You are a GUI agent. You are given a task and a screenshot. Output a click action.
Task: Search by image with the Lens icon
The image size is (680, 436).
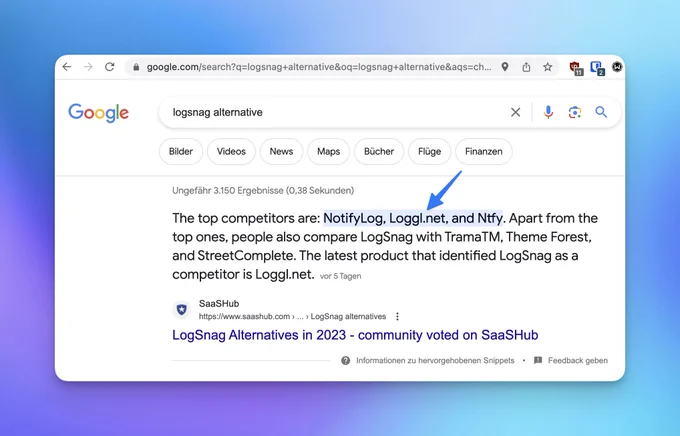point(575,112)
